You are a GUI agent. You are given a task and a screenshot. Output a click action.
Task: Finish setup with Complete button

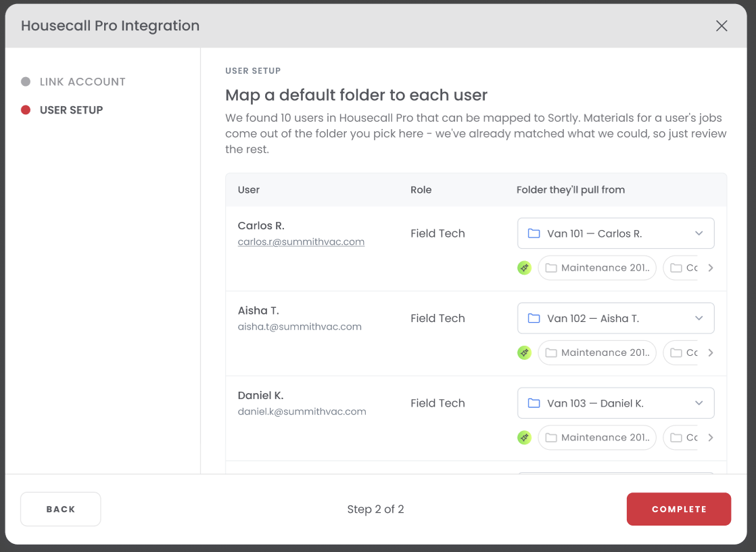pyautogui.click(x=679, y=509)
